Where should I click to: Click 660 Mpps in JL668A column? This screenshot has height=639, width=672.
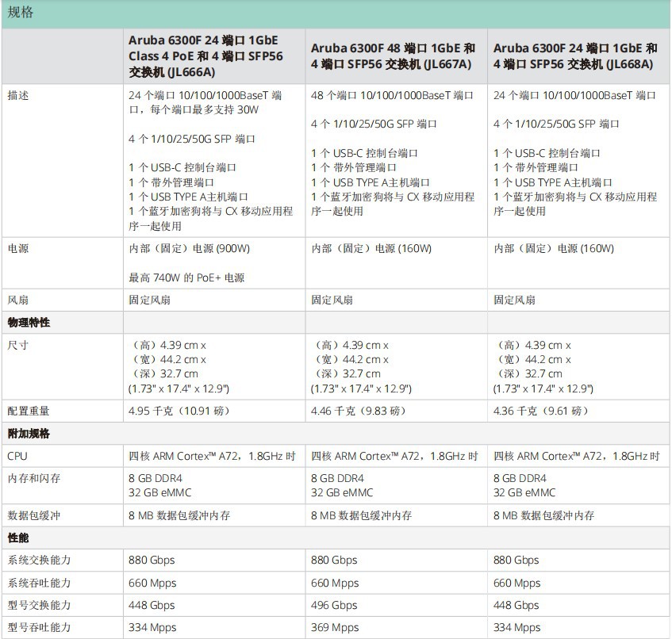point(516,583)
